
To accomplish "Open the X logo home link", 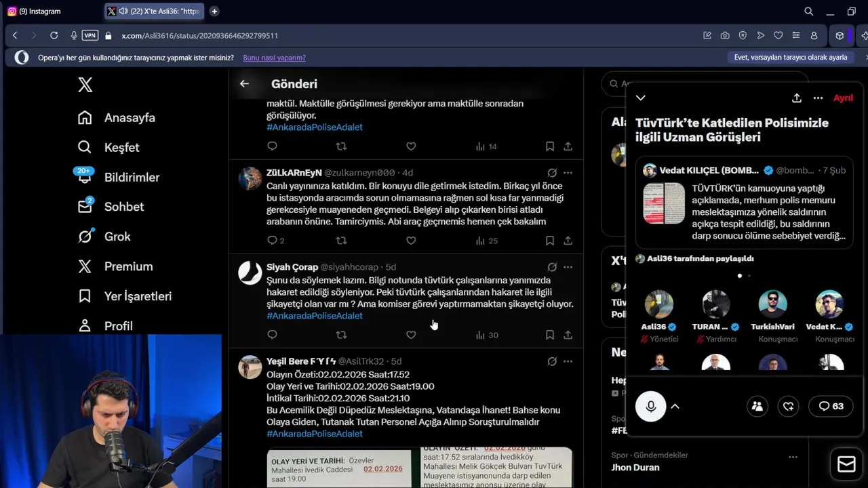I will click(85, 85).
